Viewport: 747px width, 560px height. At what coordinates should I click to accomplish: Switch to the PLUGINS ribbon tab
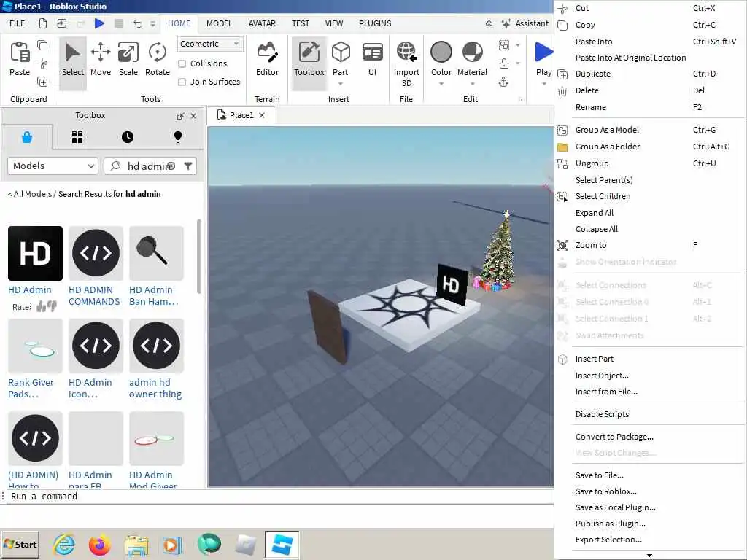[x=375, y=23]
